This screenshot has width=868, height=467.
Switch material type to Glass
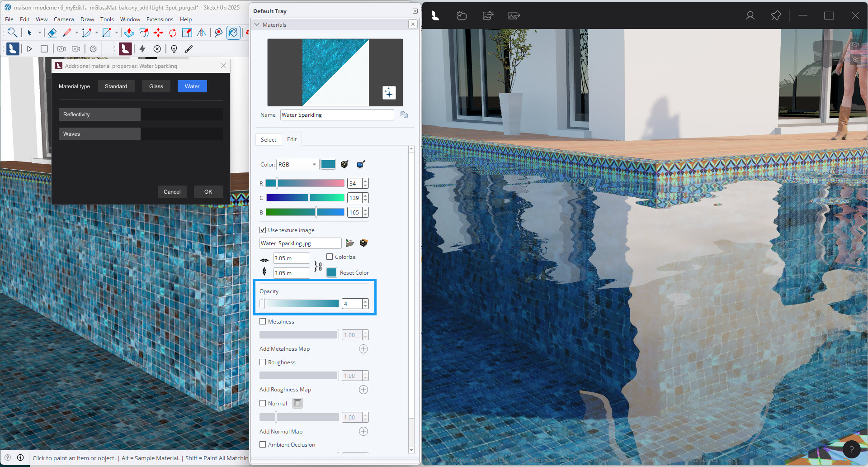coord(156,86)
